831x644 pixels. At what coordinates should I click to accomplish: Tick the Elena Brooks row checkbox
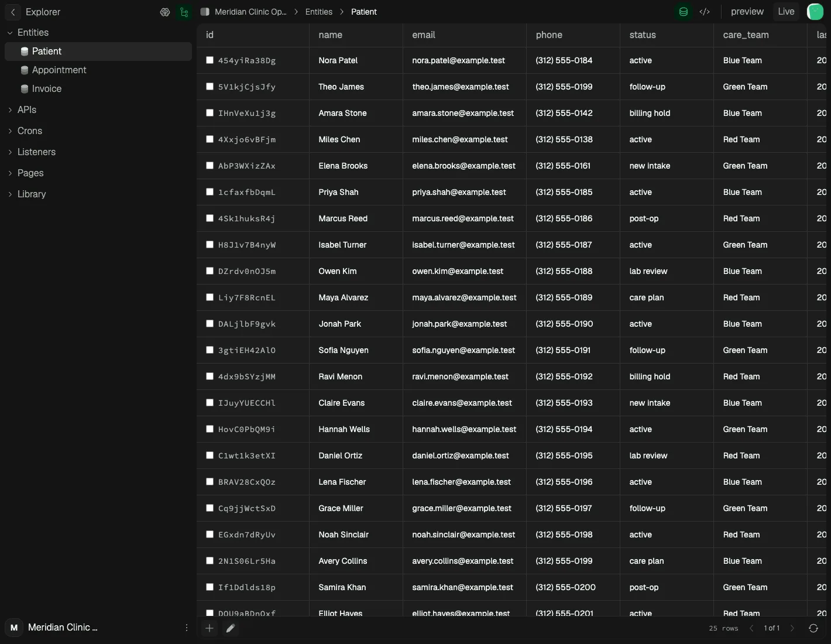(x=210, y=165)
